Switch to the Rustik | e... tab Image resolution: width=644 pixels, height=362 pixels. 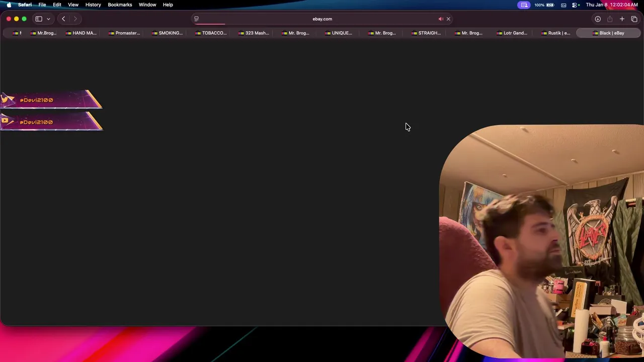pos(555,33)
